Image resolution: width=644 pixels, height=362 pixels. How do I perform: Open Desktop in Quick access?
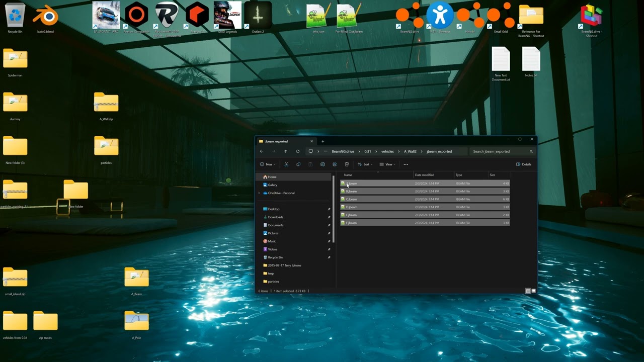click(x=294, y=209)
